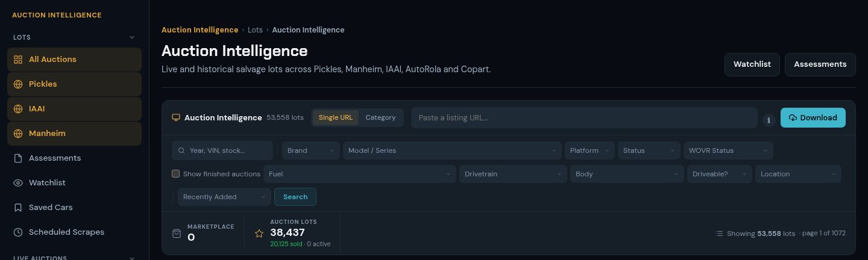Click the Auction Intelligence breadcrumb link
868x260 pixels.
click(x=200, y=30)
